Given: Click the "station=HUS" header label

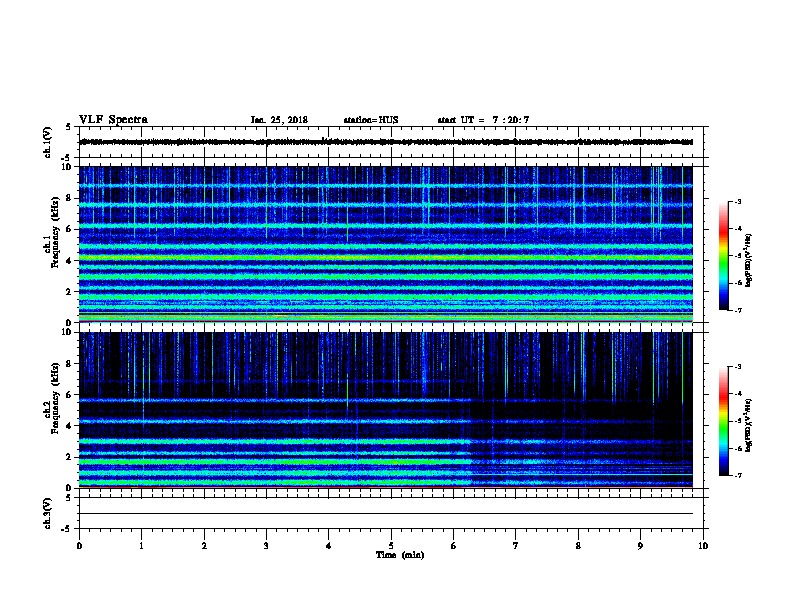Looking at the screenshot, I should (x=371, y=120).
